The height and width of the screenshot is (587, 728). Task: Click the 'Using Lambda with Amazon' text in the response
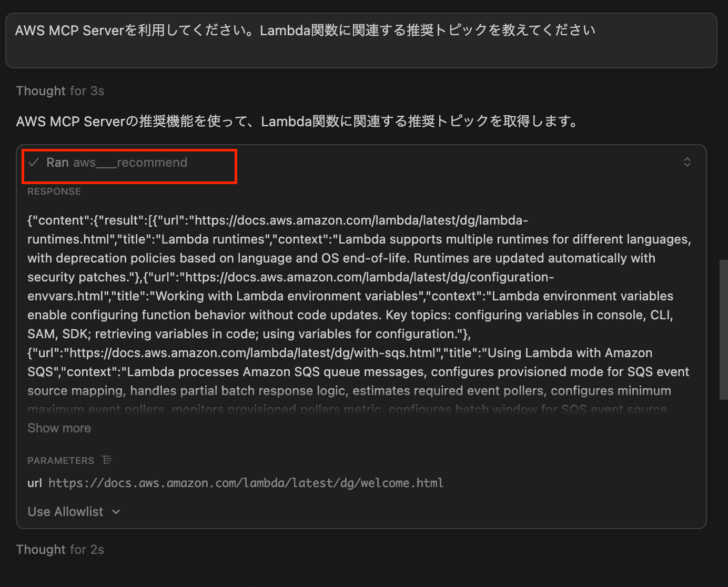(x=570, y=353)
